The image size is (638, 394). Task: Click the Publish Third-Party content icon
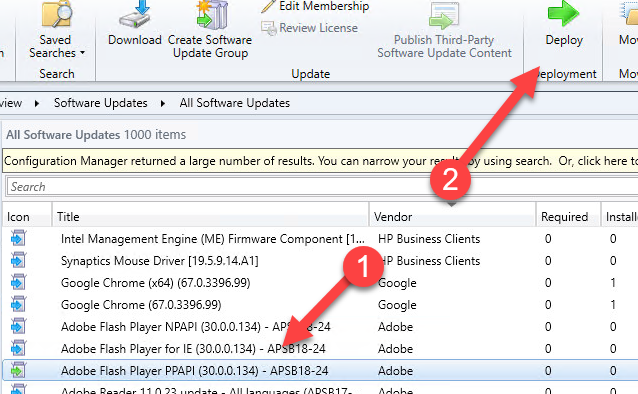[444, 15]
